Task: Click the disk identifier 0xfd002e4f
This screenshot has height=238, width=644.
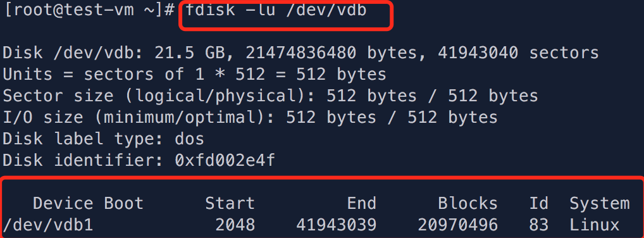Action: click(225, 160)
